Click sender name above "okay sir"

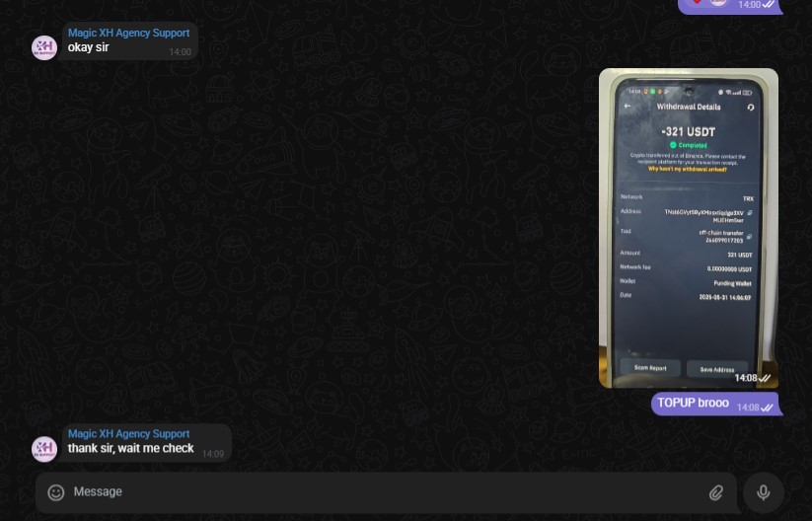128,33
